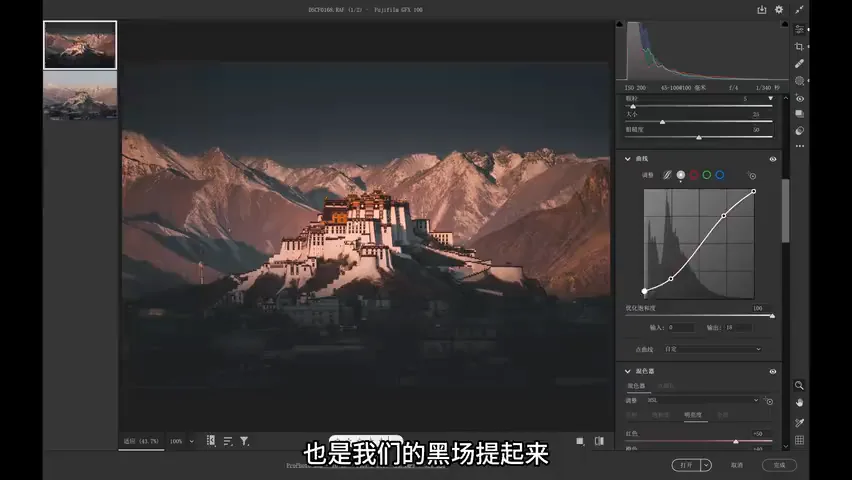
Task: Toggle full screen mode arrows icon
Action: (x=799, y=10)
